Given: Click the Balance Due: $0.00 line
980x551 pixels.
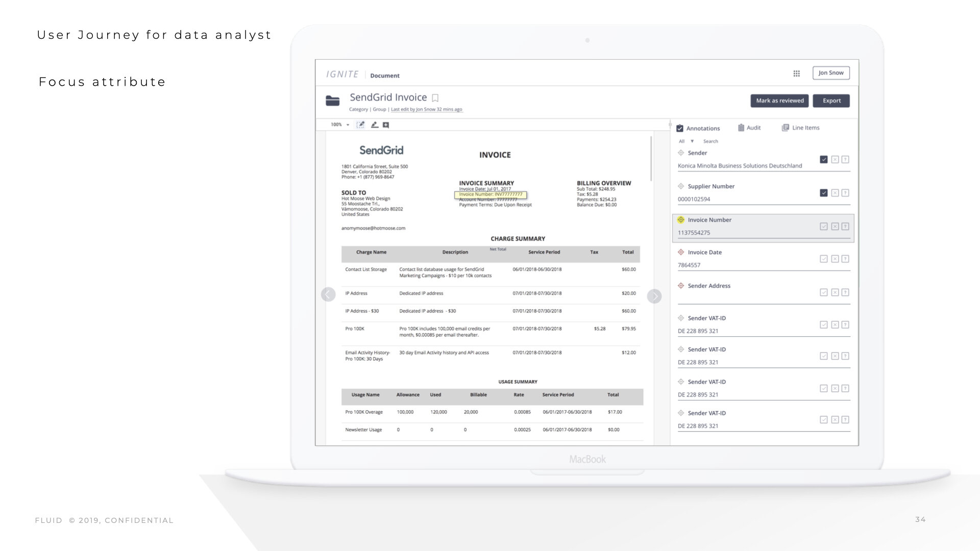Looking at the screenshot, I should click(597, 205).
